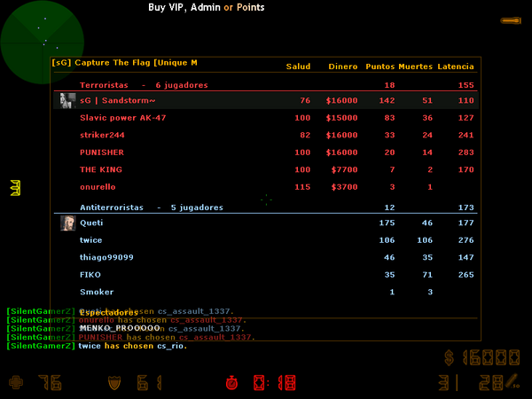
Task: Click the dollar sign money icon
Action: coord(450,357)
